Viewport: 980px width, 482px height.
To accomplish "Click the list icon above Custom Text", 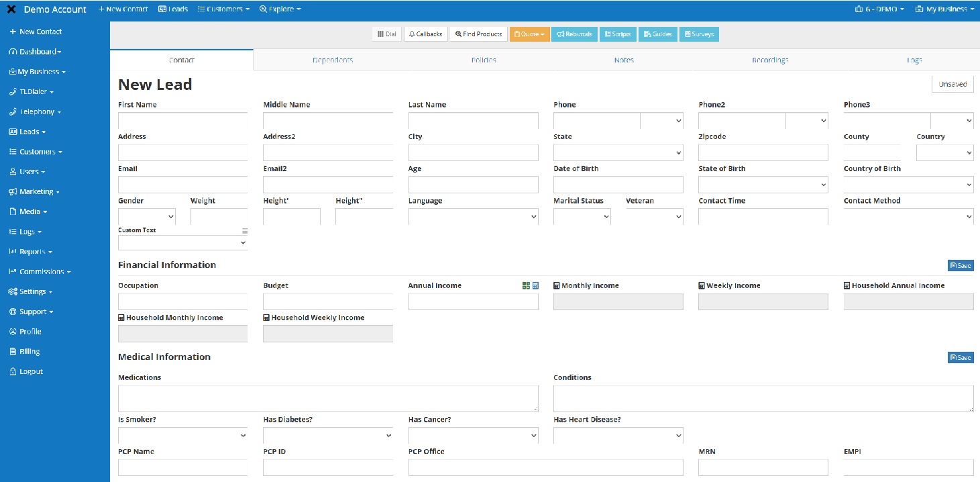I will [245, 230].
